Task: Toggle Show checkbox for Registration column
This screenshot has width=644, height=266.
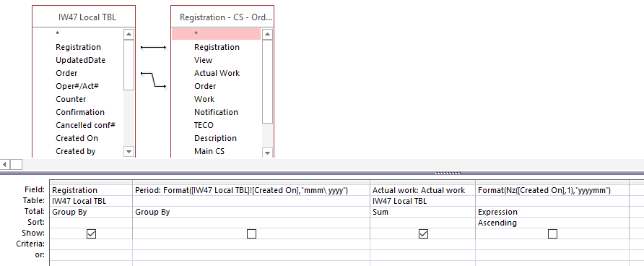Action: [x=91, y=233]
